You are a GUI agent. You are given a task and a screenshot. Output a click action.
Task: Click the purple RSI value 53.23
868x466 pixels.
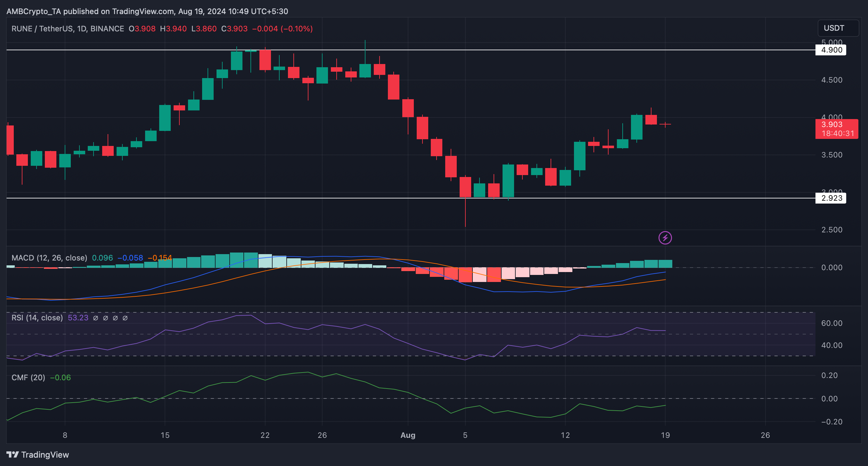pyautogui.click(x=78, y=318)
